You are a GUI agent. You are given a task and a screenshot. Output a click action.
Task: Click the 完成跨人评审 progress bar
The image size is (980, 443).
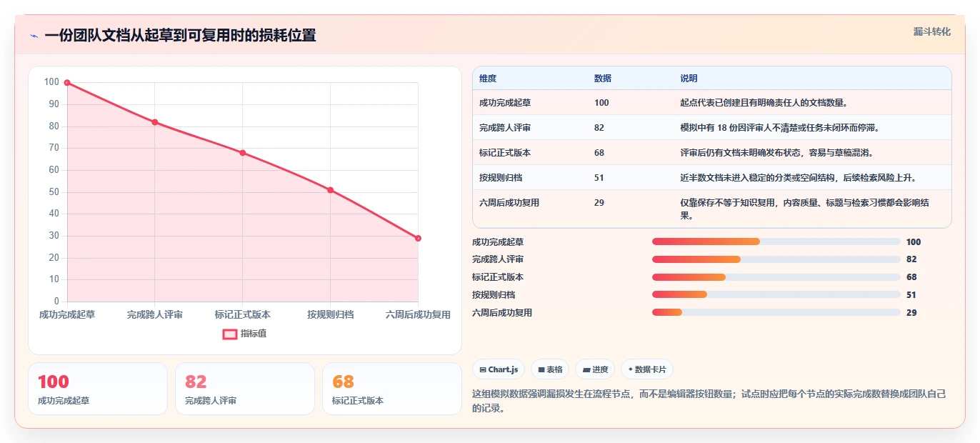point(776,259)
